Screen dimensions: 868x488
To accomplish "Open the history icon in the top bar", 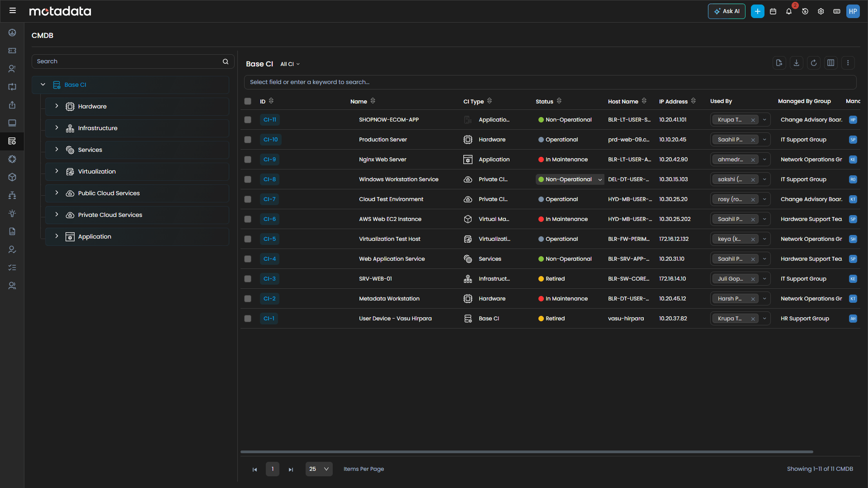I will coord(805,11).
